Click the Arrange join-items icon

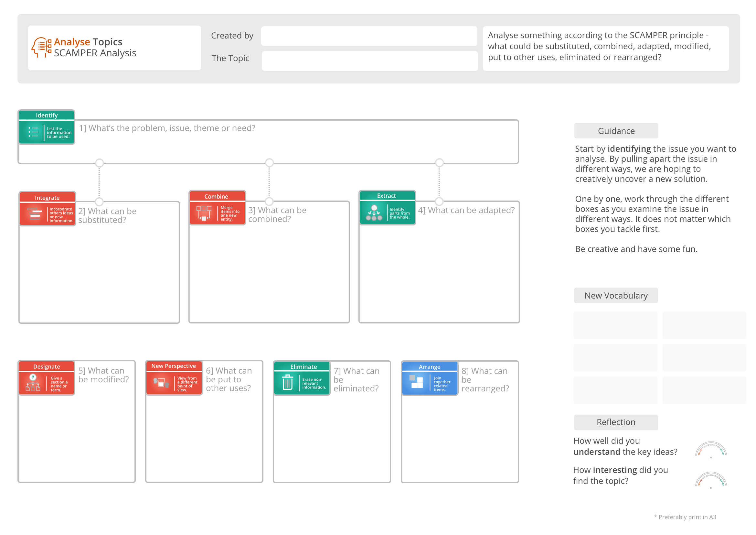[416, 382]
